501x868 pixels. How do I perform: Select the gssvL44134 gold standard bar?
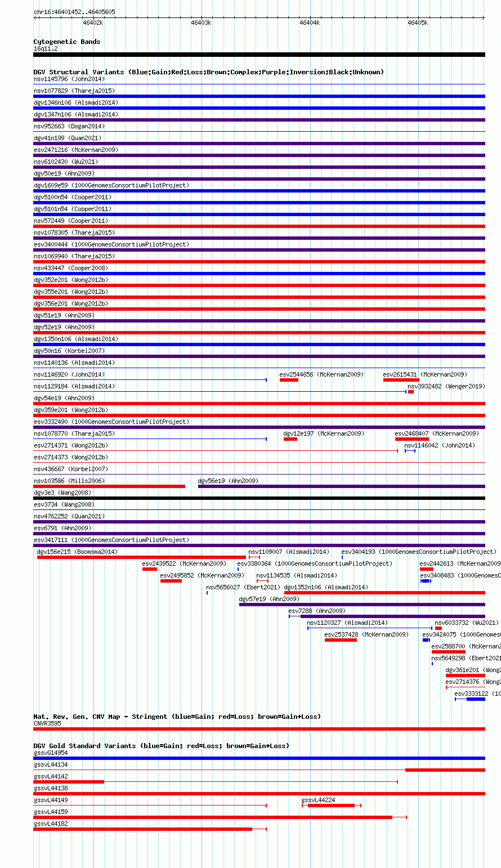click(260, 770)
